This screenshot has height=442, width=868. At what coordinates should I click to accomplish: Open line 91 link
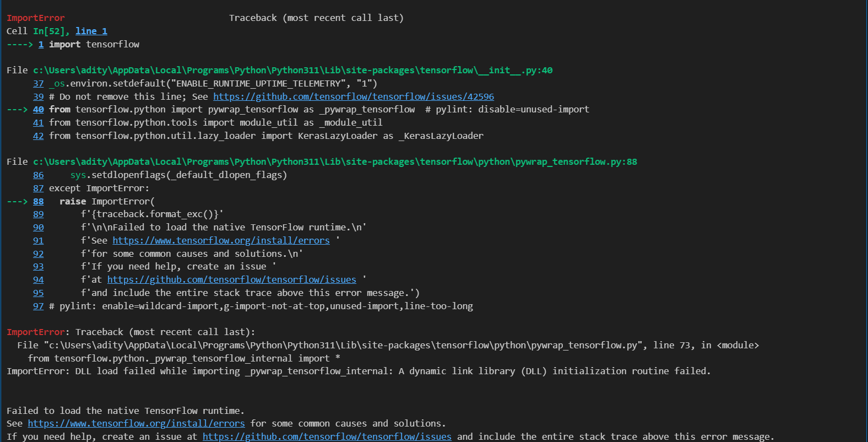(38, 240)
